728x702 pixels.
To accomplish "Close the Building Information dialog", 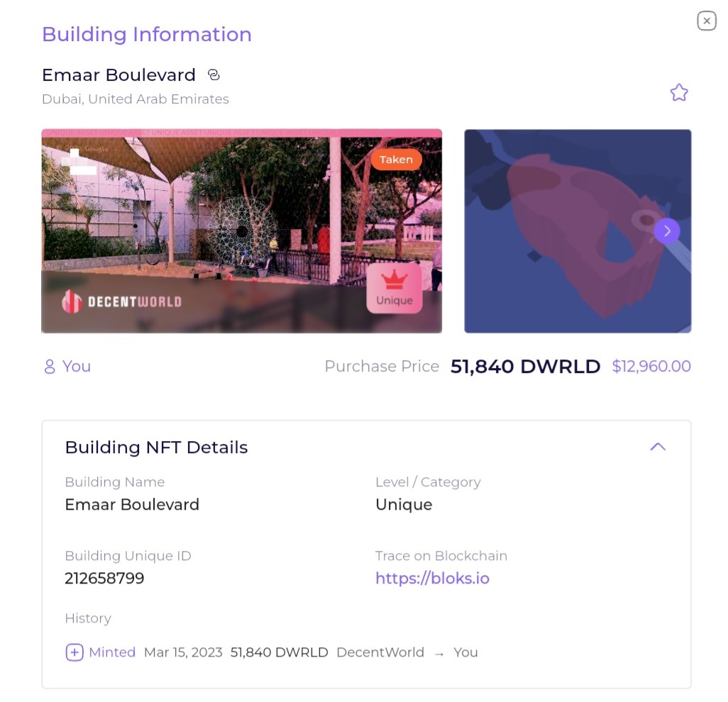I will click(706, 21).
